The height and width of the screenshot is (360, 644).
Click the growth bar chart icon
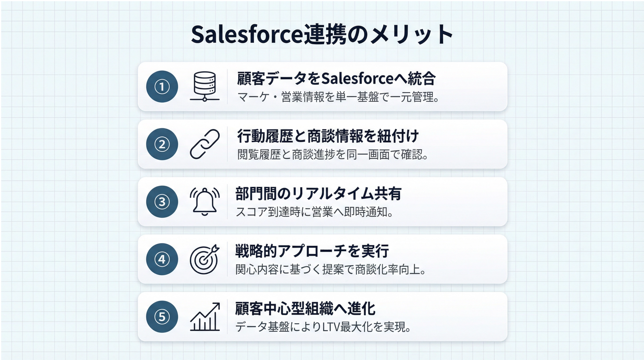click(x=204, y=317)
